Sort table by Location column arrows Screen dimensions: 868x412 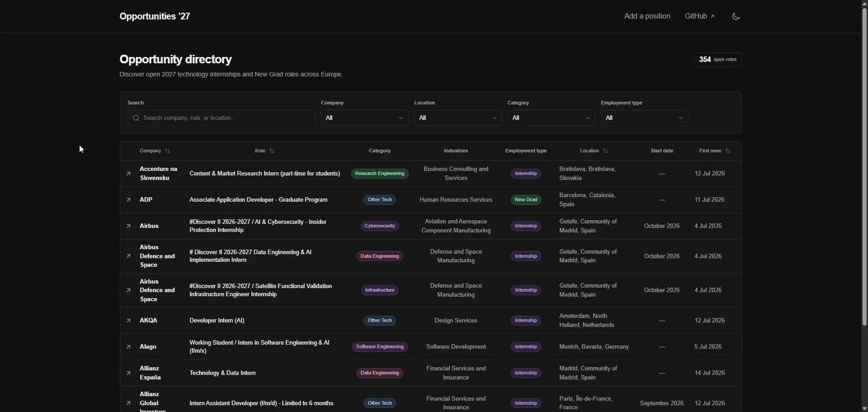(x=606, y=151)
